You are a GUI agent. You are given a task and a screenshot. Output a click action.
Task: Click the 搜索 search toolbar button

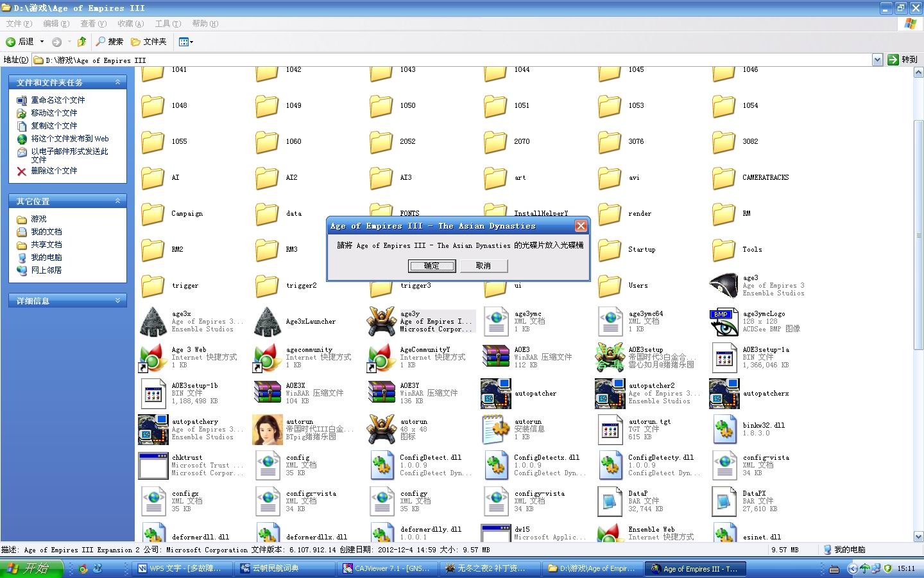(110, 42)
